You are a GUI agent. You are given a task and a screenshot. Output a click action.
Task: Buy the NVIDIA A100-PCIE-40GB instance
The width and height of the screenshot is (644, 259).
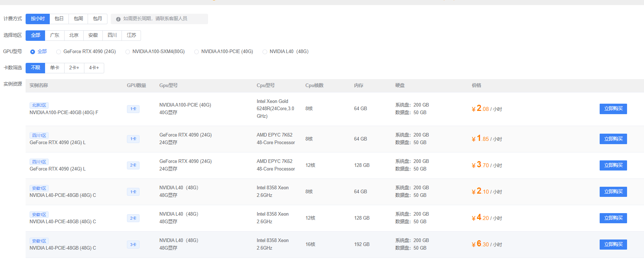613,109
